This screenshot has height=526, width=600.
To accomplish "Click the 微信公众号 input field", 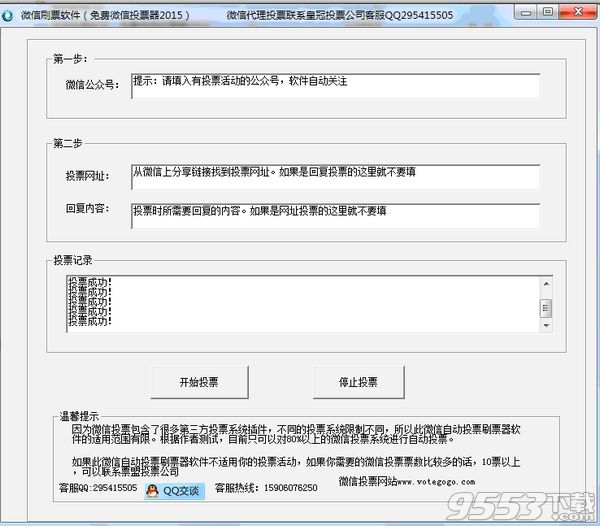I will [336, 86].
